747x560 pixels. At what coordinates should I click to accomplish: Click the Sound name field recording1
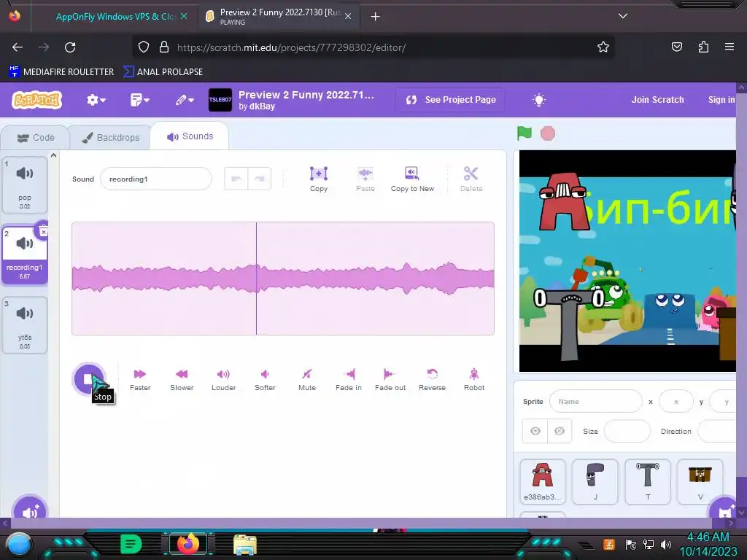pos(156,179)
